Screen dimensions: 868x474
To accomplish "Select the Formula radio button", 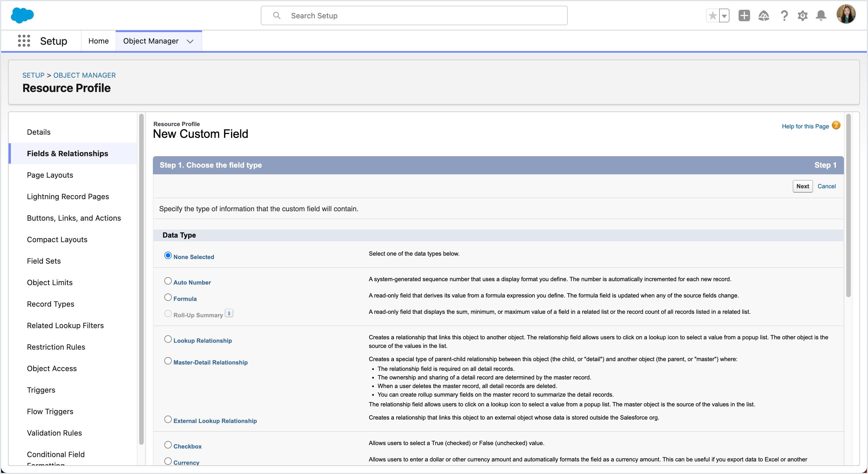I will pyautogui.click(x=168, y=297).
